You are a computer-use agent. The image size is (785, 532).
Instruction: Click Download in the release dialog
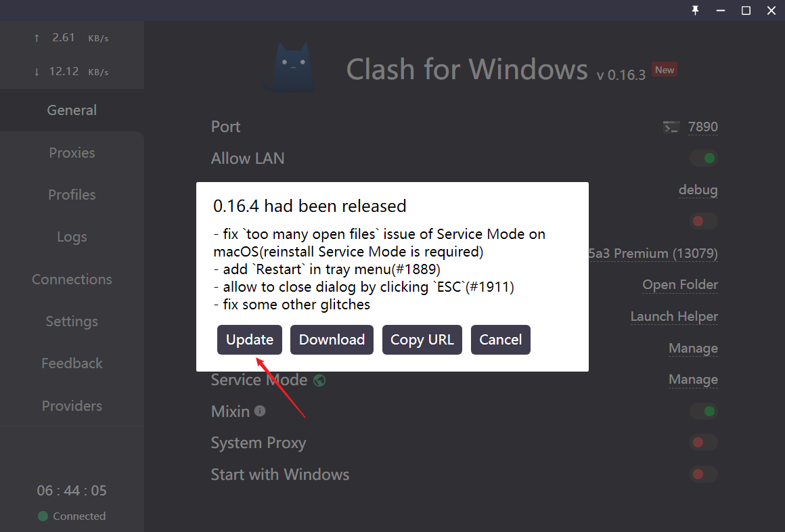click(332, 340)
